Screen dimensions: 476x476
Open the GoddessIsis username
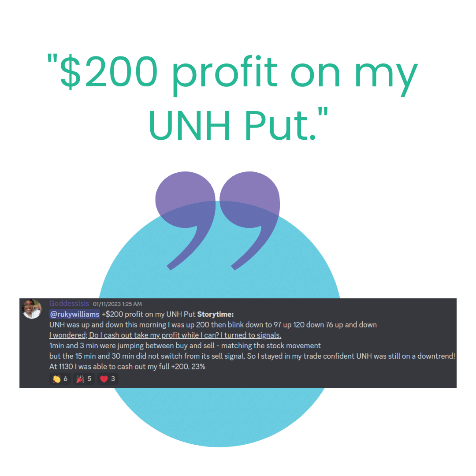click(69, 303)
